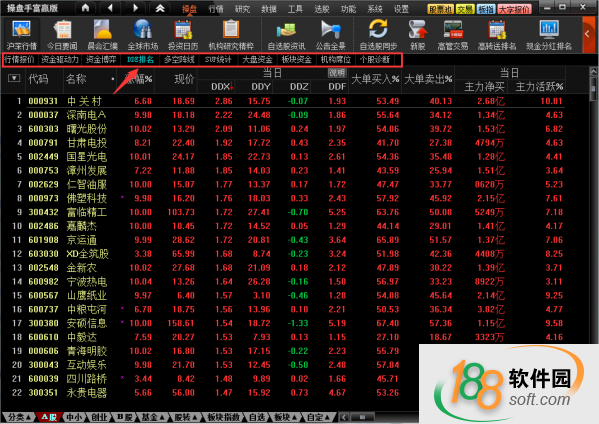Collapse toolbar with double-up arrow
Viewport: 599px width, 424px height.
[160, 8]
